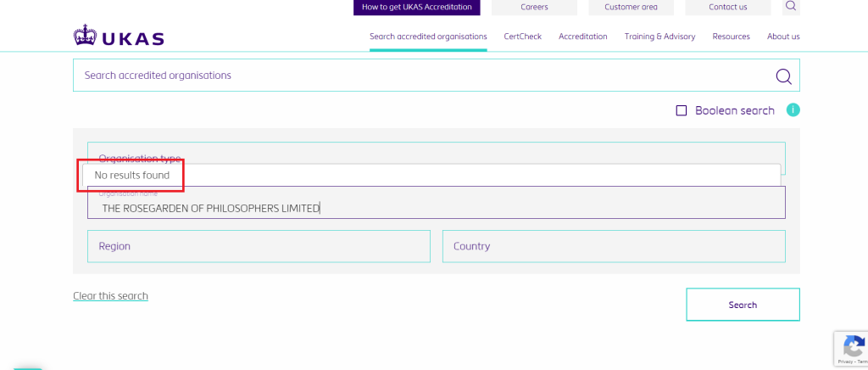The width and height of the screenshot is (868, 370).
Task: Open Training & Advisory menu
Action: tap(659, 36)
